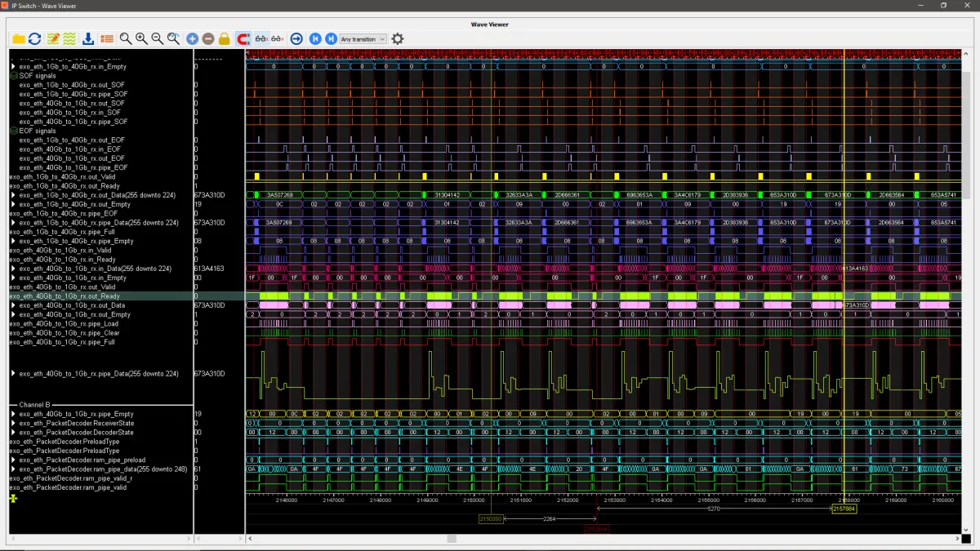
Task: Click the blue plus add icon
Action: click(192, 38)
